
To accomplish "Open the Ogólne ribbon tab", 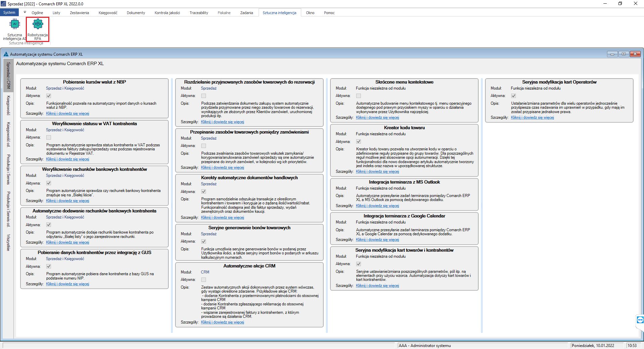I will pos(37,13).
